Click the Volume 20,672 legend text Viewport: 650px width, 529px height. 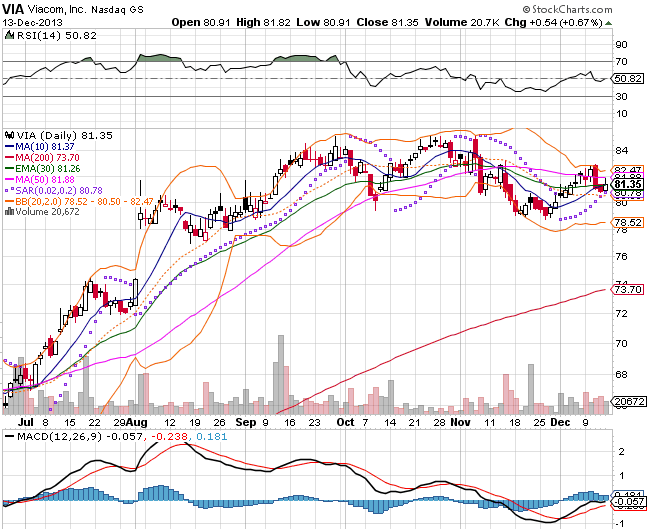pos(47,212)
